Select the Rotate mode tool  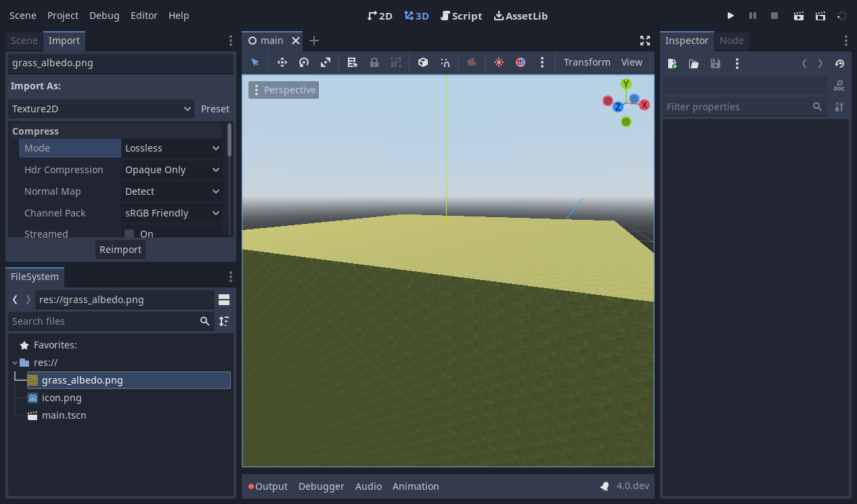click(303, 62)
